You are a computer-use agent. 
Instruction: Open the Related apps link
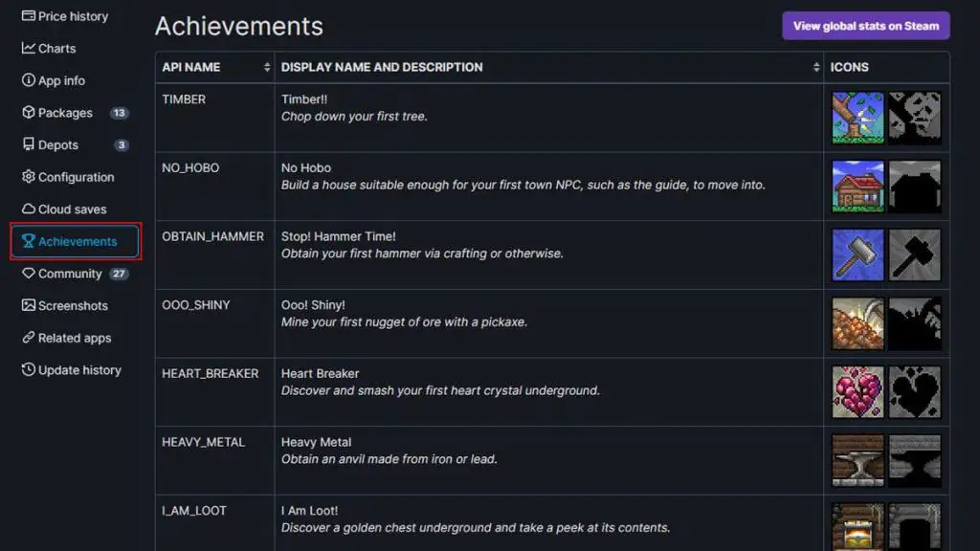point(75,338)
